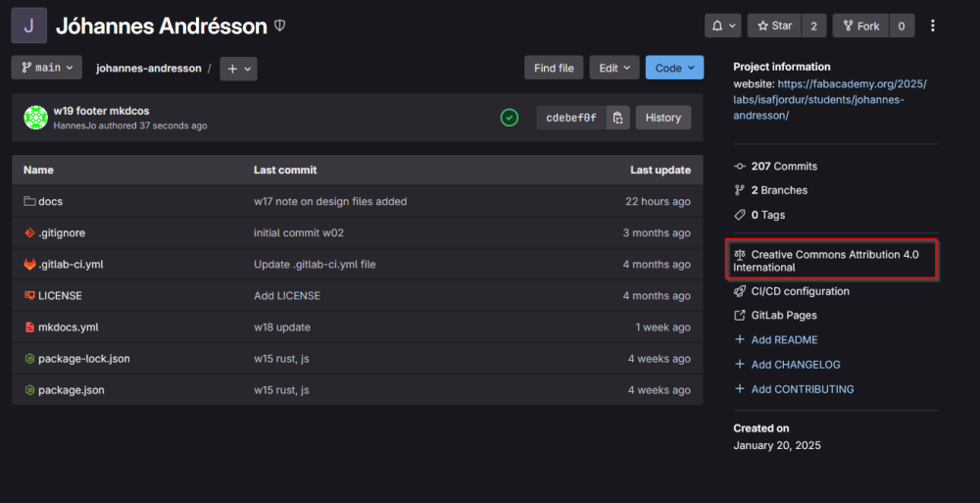
Task: Click the LICENSE certificate icon
Action: click(x=29, y=295)
